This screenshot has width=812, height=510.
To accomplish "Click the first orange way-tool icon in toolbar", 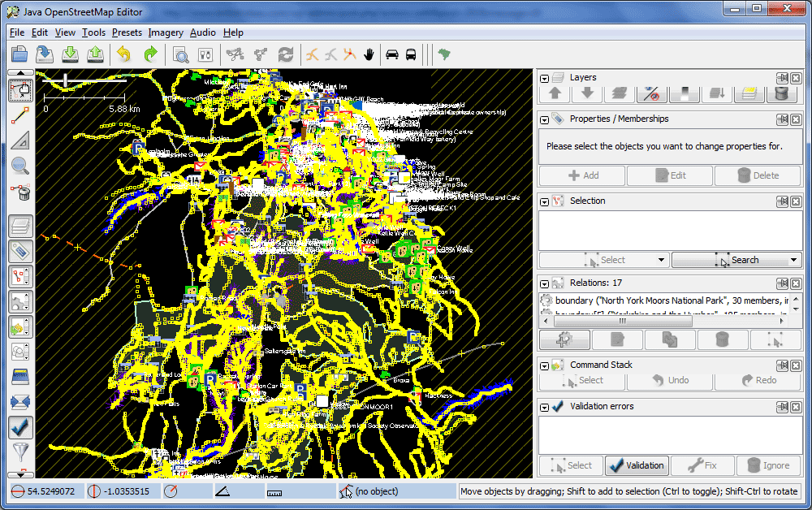I will click(x=313, y=54).
